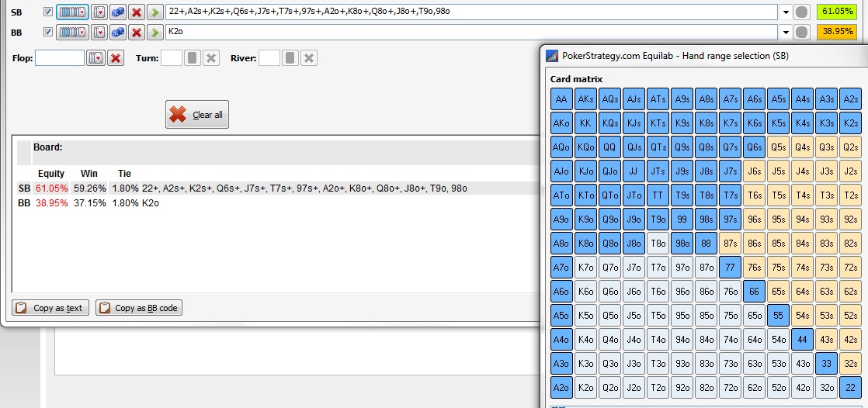Click the Flop input field
The image size is (868, 408).
click(60, 58)
